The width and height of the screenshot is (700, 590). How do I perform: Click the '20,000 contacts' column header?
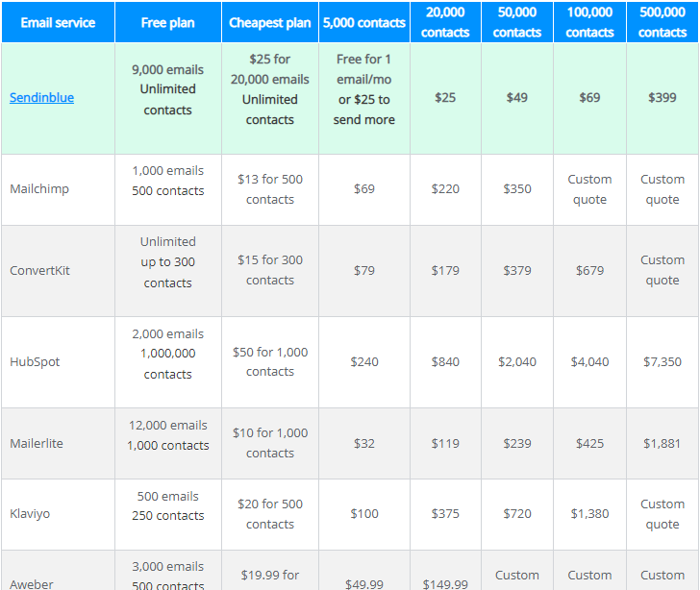pos(445,22)
